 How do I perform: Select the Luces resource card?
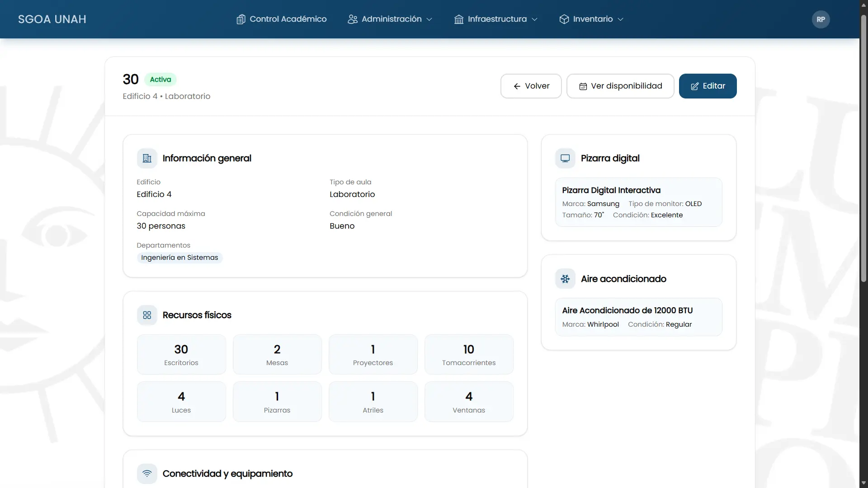[x=181, y=402]
